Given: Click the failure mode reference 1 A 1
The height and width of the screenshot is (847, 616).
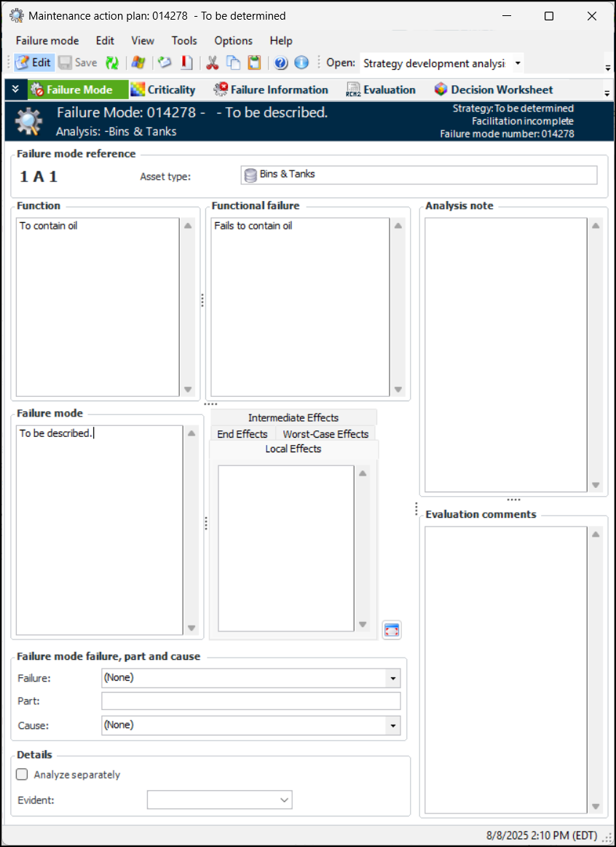Looking at the screenshot, I should point(39,177).
